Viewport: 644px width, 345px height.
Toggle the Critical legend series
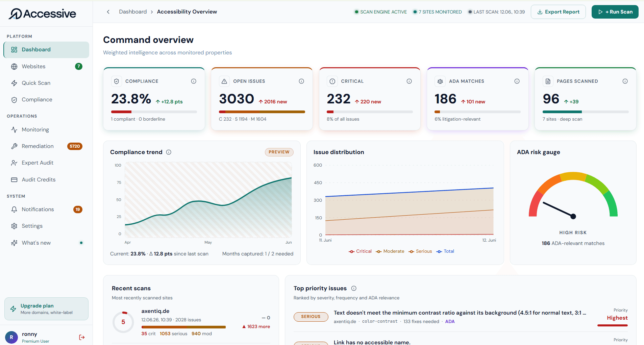(x=360, y=251)
